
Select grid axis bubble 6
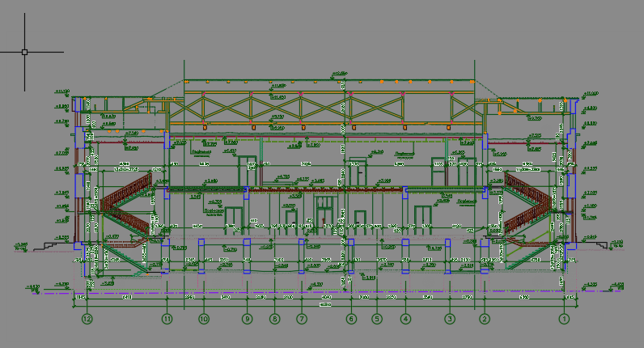(351, 320)
